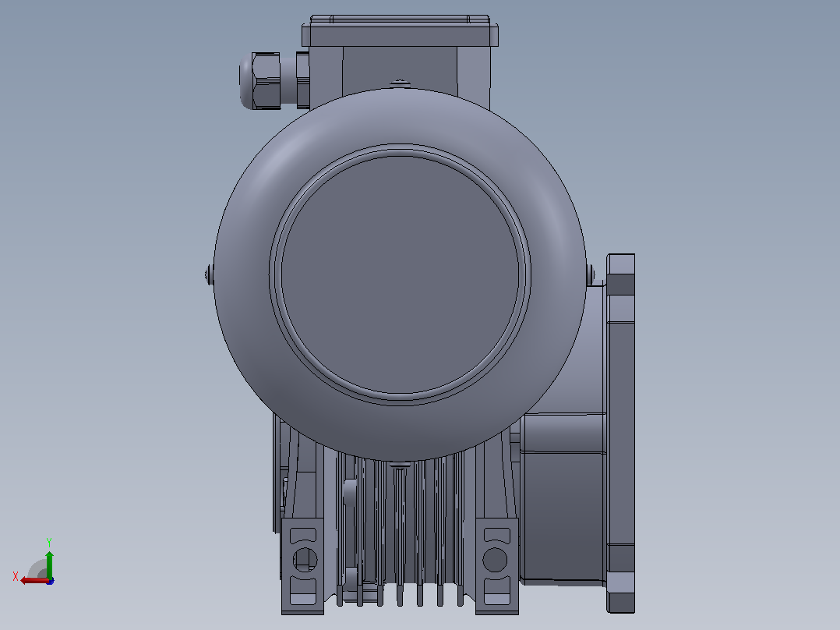Click the output flange plate on right
The height and width of the screenshot is (630, 840).
click(x=621, y=434)
